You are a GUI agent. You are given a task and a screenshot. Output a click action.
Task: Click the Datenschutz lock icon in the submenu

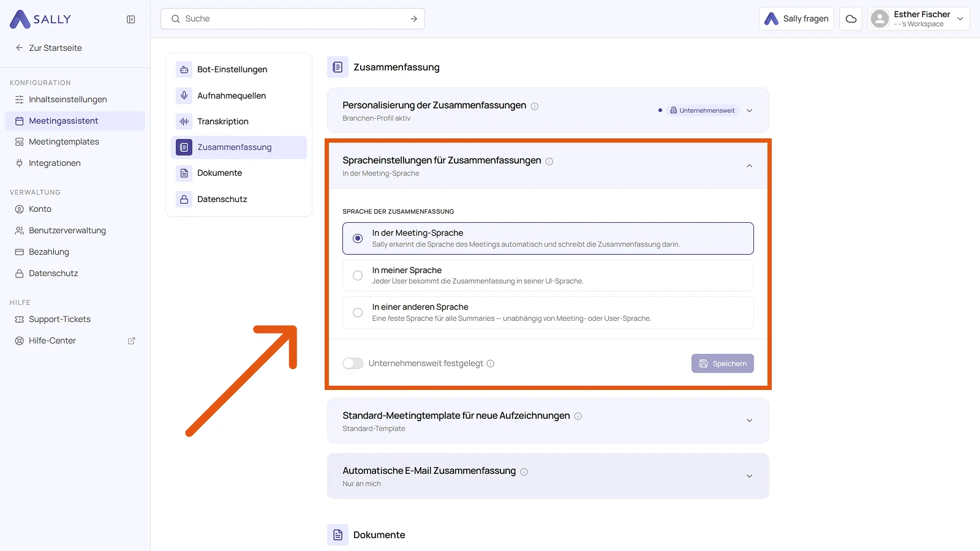184,200
